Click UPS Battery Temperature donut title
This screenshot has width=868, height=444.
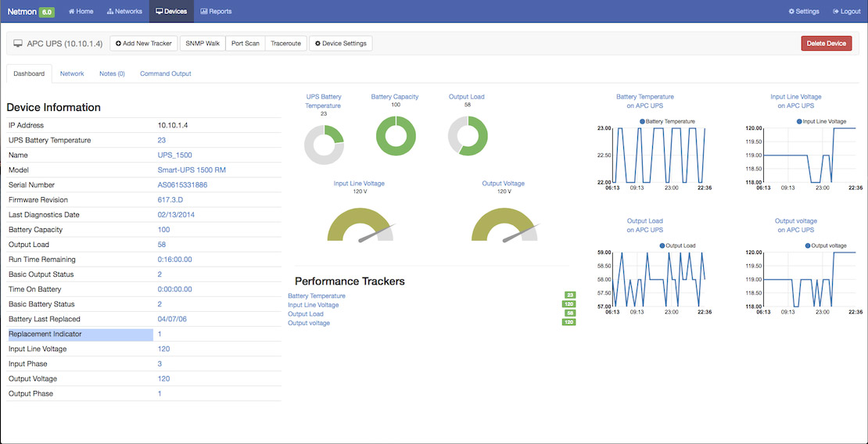(324, 102)
